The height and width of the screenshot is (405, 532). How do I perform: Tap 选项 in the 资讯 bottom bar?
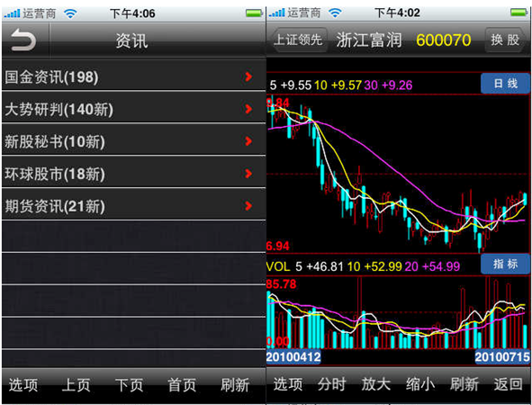(23, 385)
